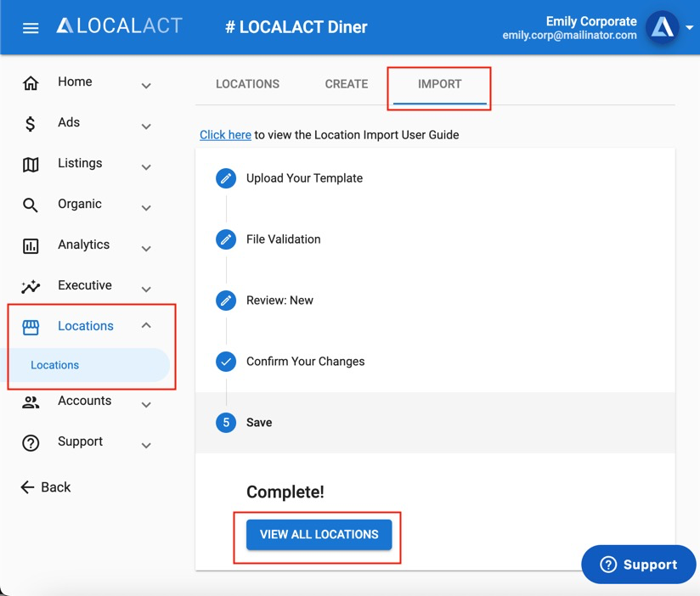Click the Accounts people icon
Screen dimensions: 700x596
[31, 402]
